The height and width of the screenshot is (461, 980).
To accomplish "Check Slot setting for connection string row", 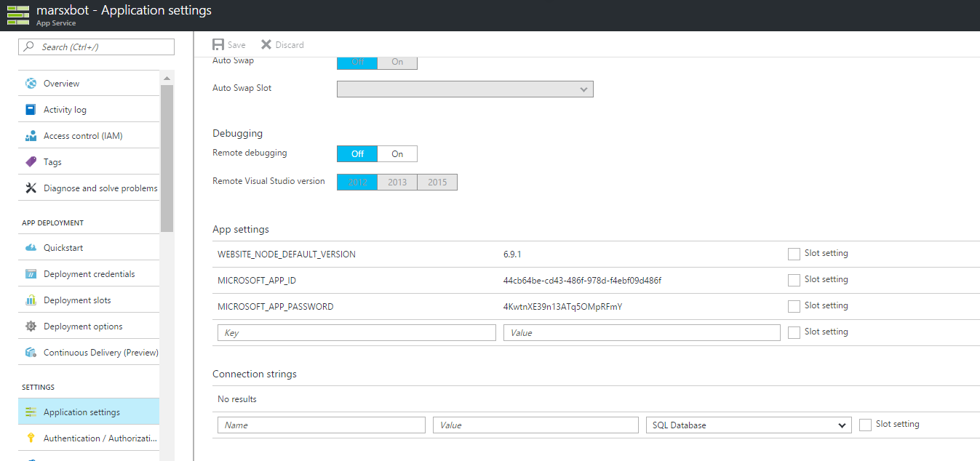I will (865, 425).
